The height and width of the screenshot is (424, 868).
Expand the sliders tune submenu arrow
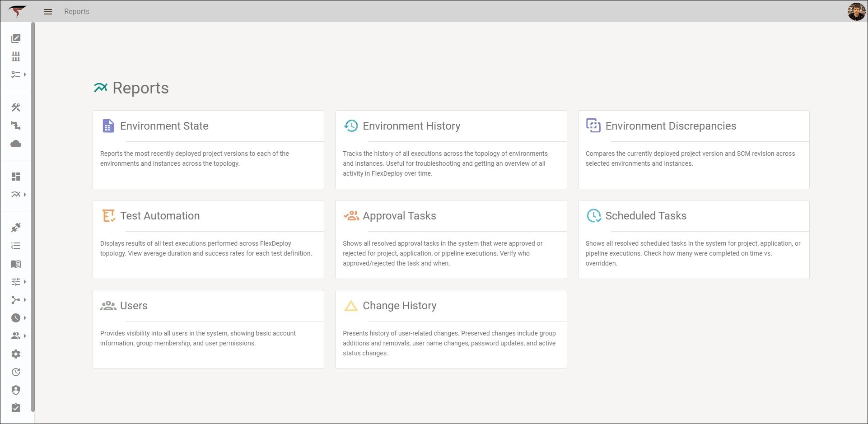25,282
